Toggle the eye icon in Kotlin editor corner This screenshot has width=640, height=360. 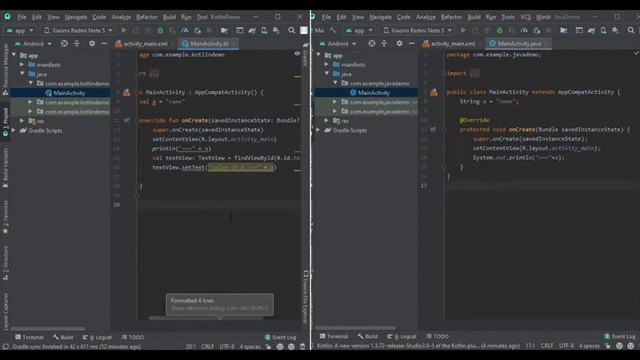coord(297,54)
